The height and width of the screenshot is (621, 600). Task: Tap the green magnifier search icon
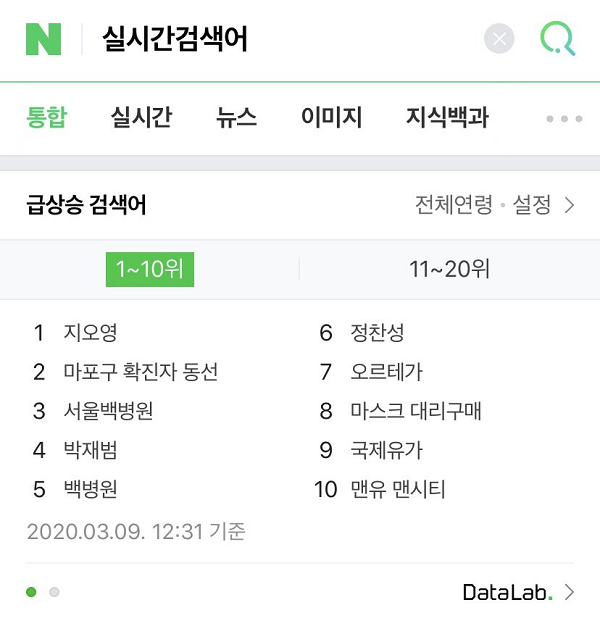click(558, 38)
